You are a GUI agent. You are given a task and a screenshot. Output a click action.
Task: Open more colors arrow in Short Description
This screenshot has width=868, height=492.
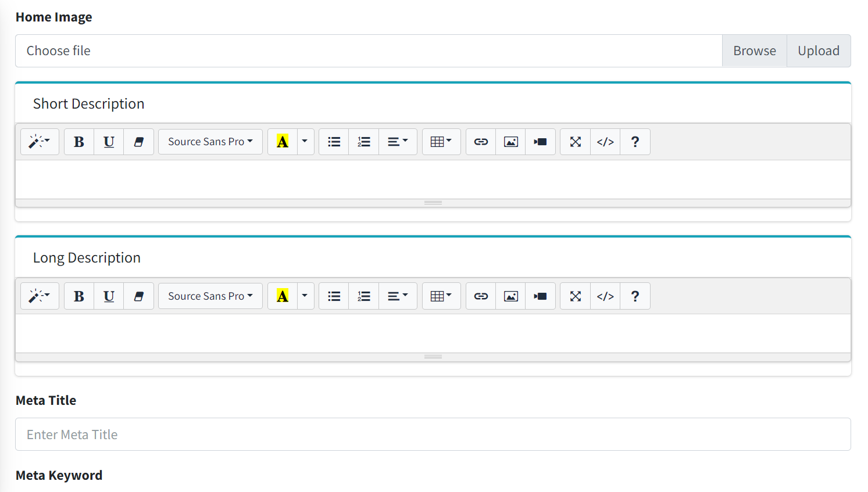[305, 142]
